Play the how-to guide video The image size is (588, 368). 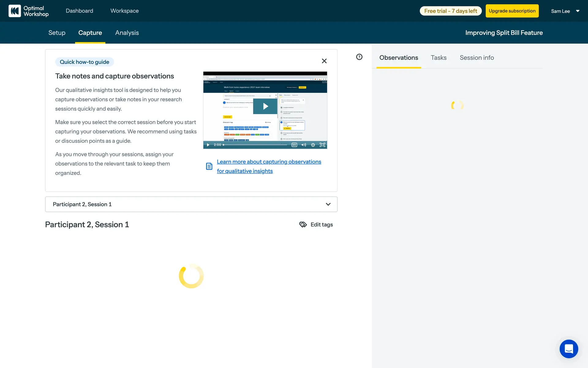pos(265,106)
